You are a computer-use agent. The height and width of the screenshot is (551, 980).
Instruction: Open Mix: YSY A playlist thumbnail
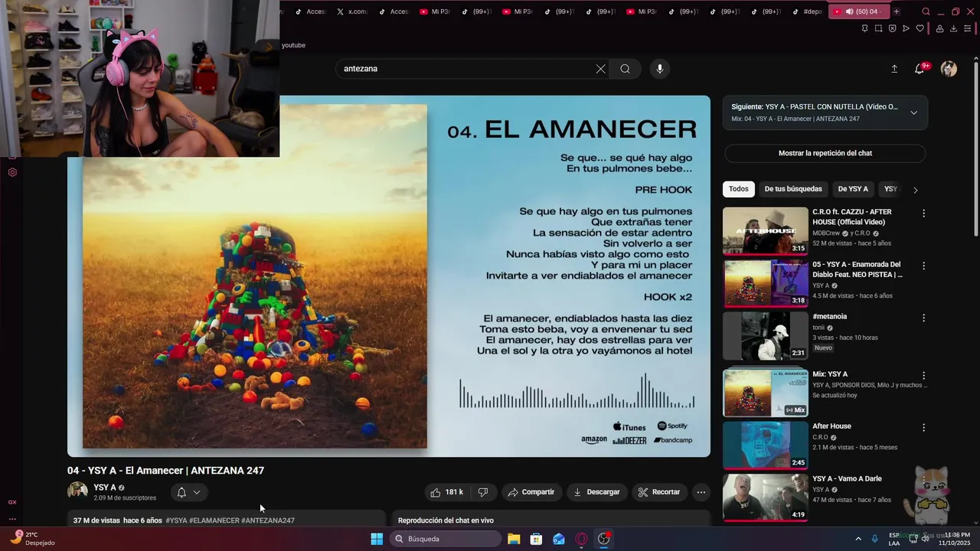point(765,393)
